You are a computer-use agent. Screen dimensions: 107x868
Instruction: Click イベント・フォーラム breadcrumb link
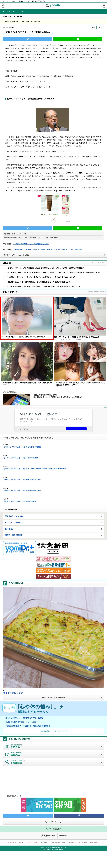point(17,11)
